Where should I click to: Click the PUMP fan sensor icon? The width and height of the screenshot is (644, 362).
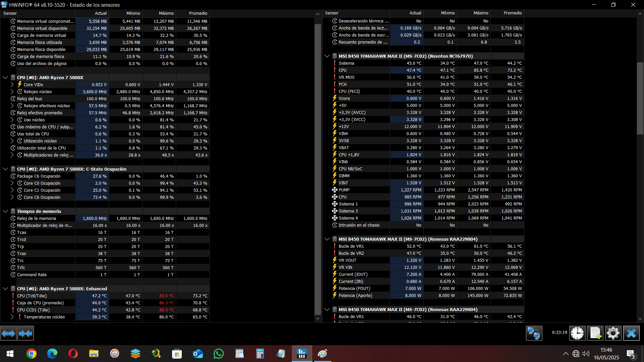(334, 190)
